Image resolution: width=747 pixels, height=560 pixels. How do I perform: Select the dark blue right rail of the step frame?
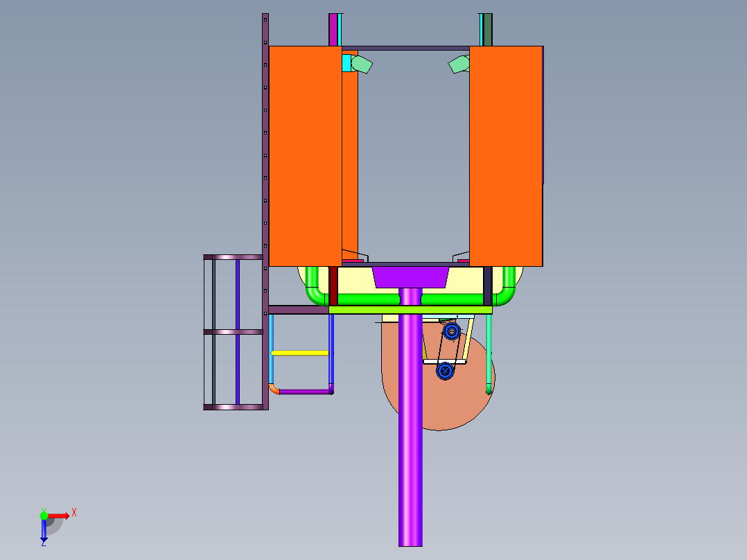click(x=331, y=350)
